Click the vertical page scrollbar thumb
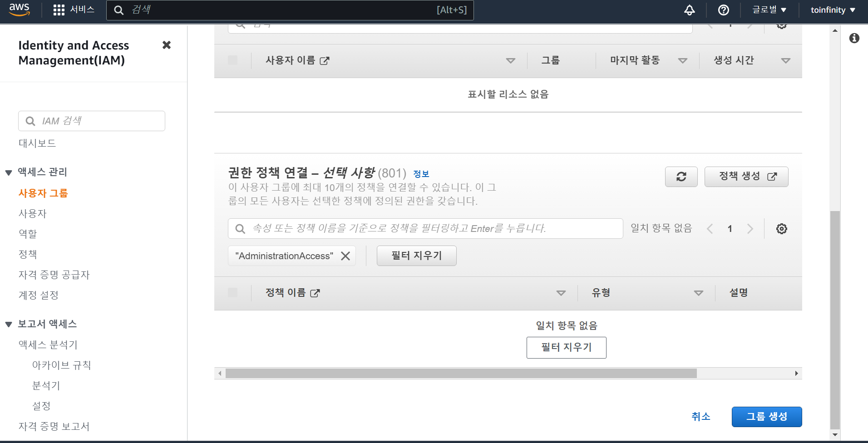Screen dimensions: 868x443 tap(835, 320)
